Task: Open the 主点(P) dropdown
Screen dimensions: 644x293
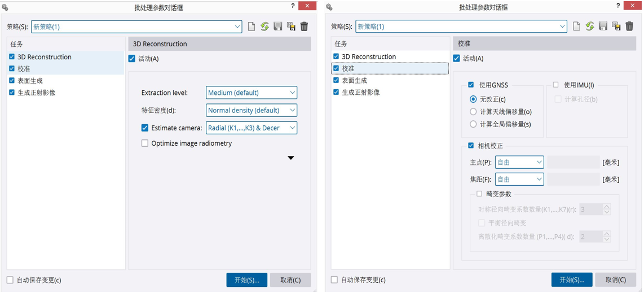Action: tap(519, 162)
